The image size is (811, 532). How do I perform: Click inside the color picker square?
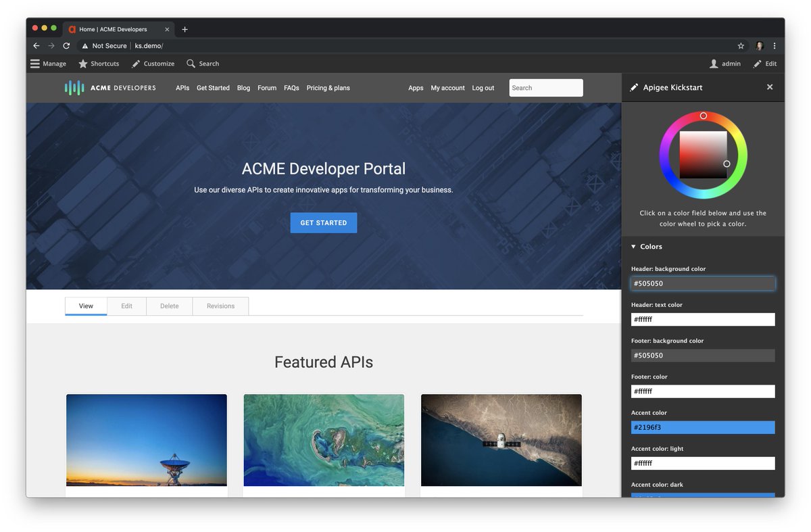pos(703,155)
